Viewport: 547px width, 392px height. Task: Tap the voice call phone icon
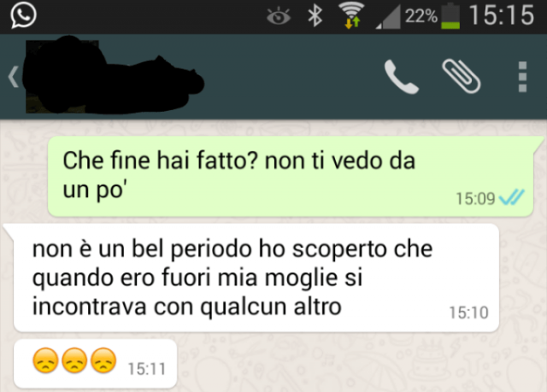(401, 77)
